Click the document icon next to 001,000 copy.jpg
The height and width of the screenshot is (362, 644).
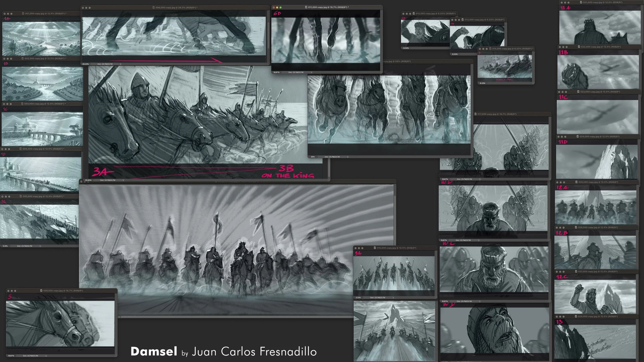coord(23,14)
